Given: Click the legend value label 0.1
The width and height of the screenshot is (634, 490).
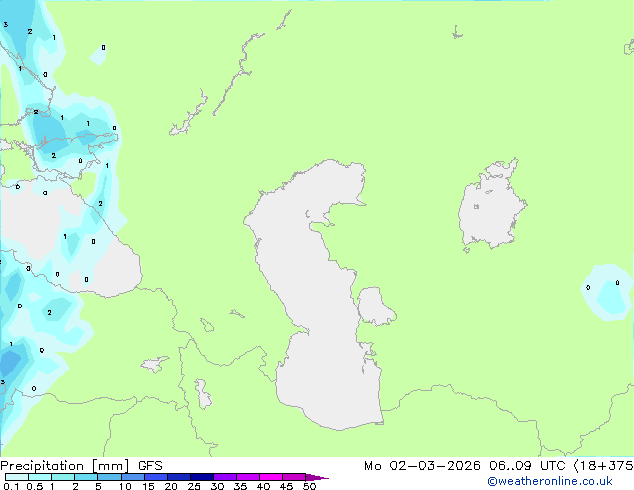Looking at the screenshot, I should click(11, 486).
